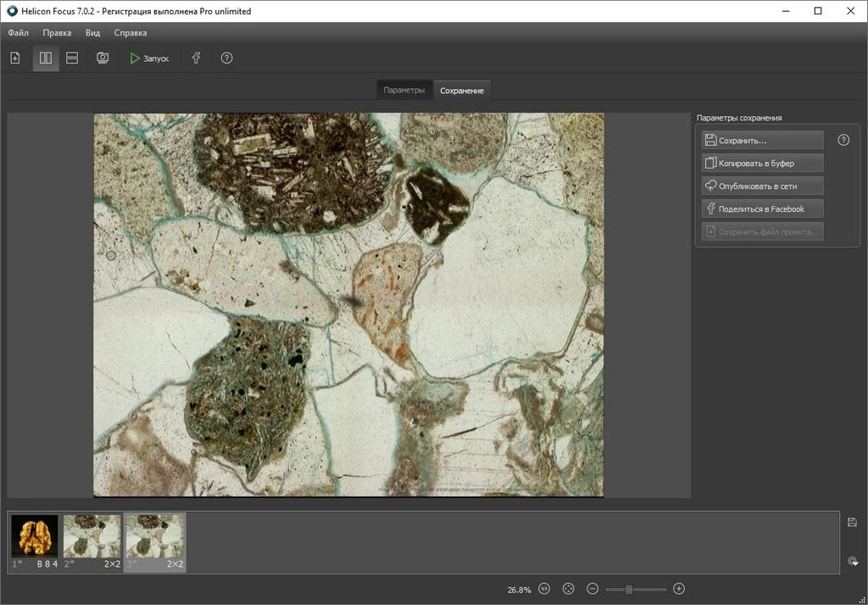Select the Сохранение tab

[462, 90]
